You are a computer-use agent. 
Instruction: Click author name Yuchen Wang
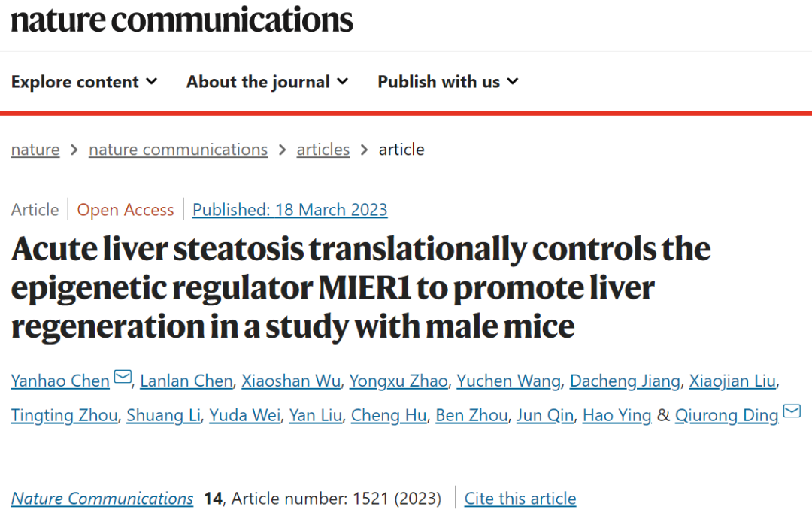tap(508, 381)
